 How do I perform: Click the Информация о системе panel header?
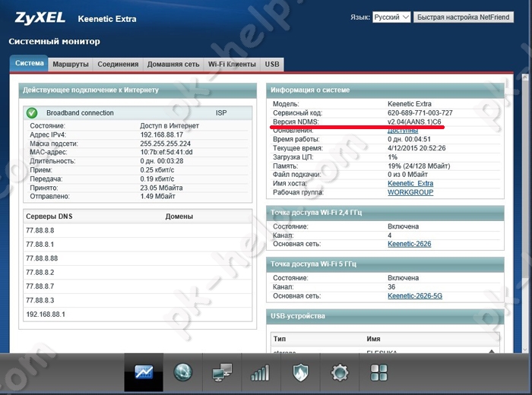(385, 90)
